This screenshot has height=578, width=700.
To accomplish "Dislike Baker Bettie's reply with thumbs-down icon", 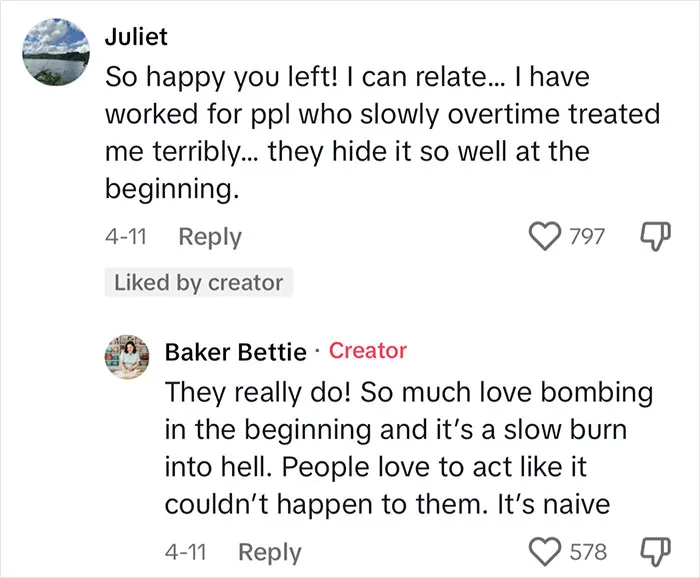I will [655, 553].
